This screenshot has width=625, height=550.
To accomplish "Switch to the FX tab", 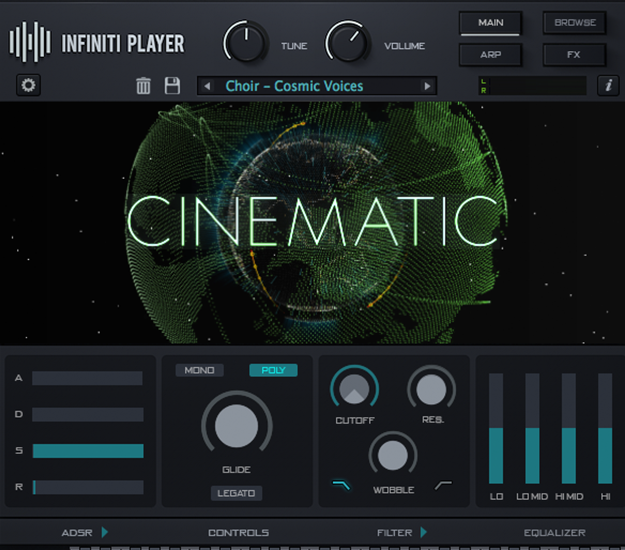I will coord(575,55).
